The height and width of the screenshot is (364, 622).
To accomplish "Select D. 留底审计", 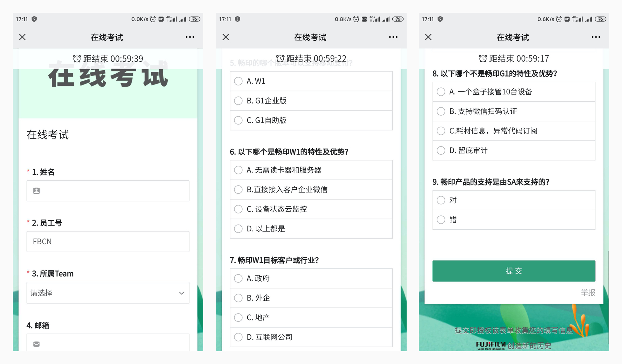I will tap(514, 151).
